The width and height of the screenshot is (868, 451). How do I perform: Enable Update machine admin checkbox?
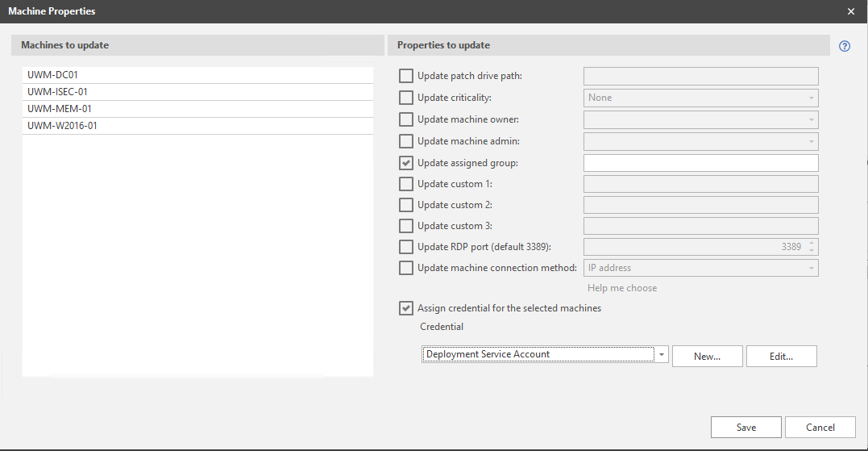[405, 141]
